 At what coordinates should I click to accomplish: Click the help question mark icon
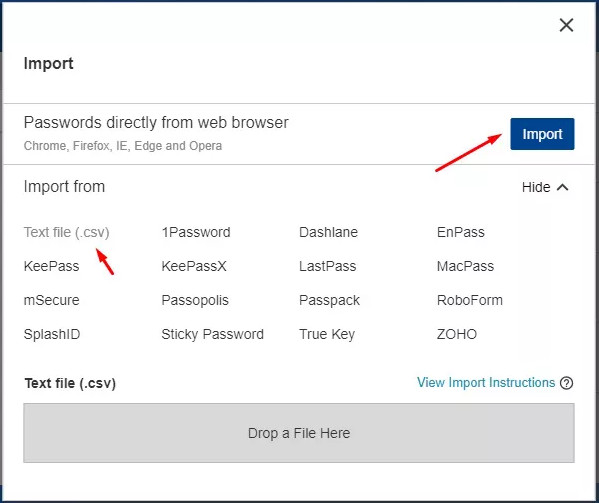(x=567, y=383)
